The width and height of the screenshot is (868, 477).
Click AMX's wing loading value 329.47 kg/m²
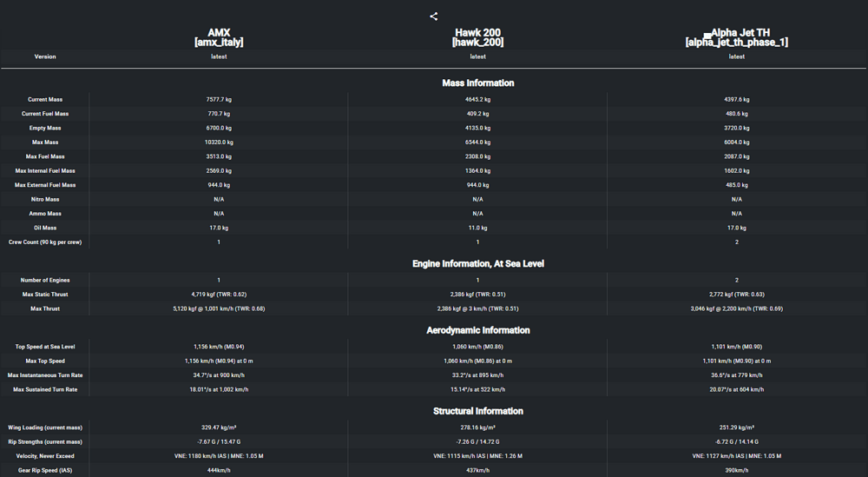(219, 427)
